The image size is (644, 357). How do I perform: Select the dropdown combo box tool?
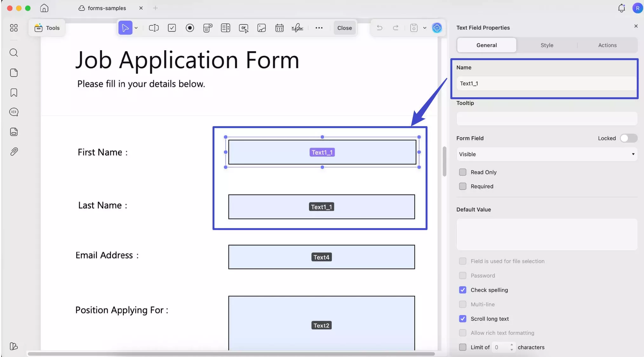point(208,28)
